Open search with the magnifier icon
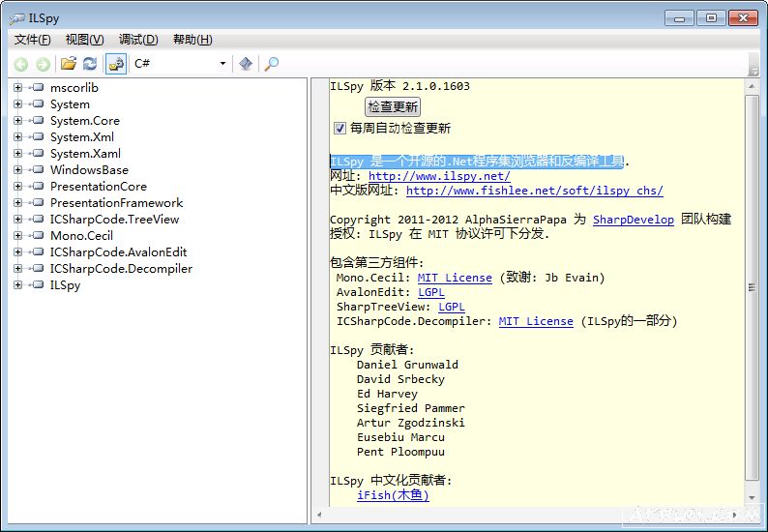This screenshot has width=768, height=532. 271,64
